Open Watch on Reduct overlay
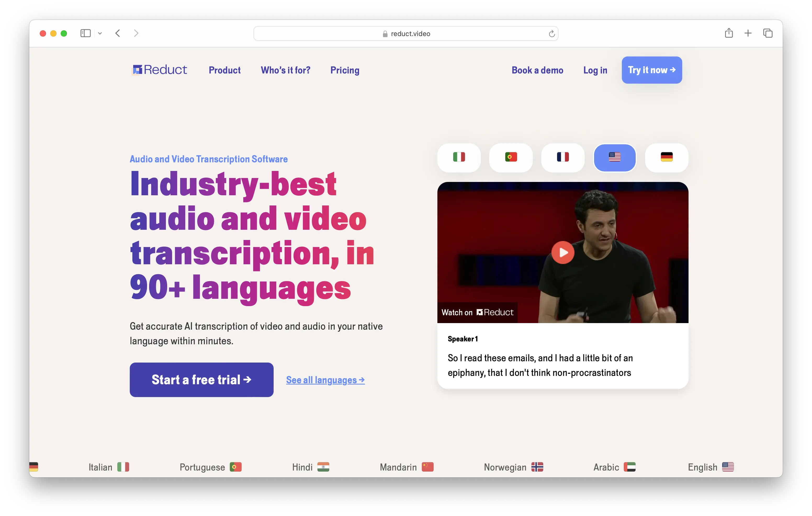Image resolution: width=812 pixels, height=516 pixels. tap(477, 312)
